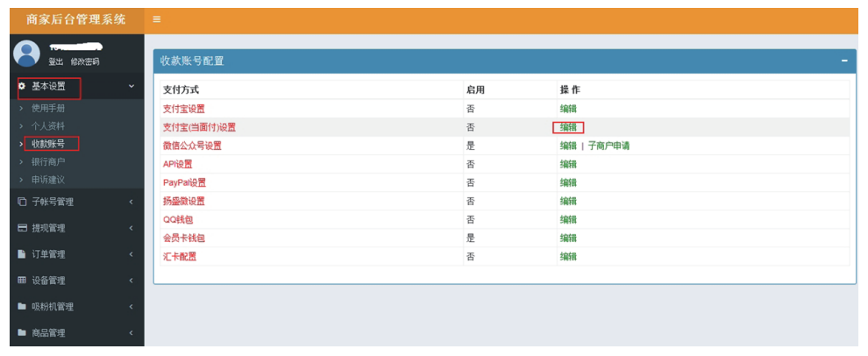Image resolution: width=868 pixels, height=356 pixels.
Task: Click the 子商户申请 link
Action: tap(608, 146)
